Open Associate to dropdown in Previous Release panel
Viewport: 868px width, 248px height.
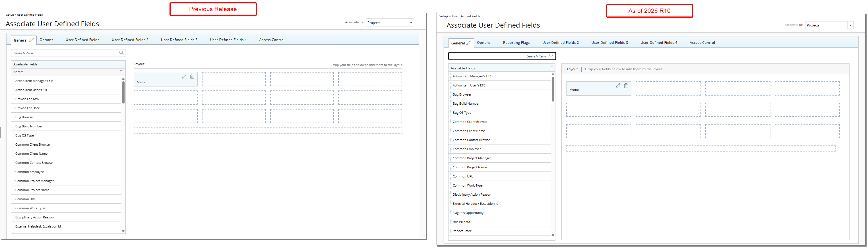(x=411, y=22)
